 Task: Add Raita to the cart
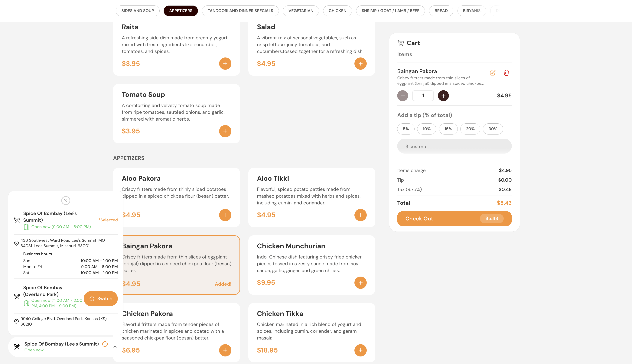coord(225,63)
